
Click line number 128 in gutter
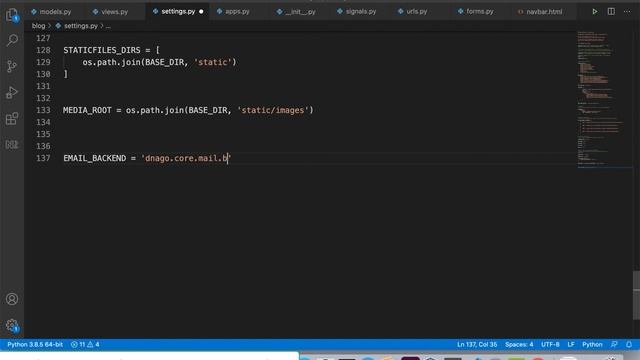click(43, 50)
